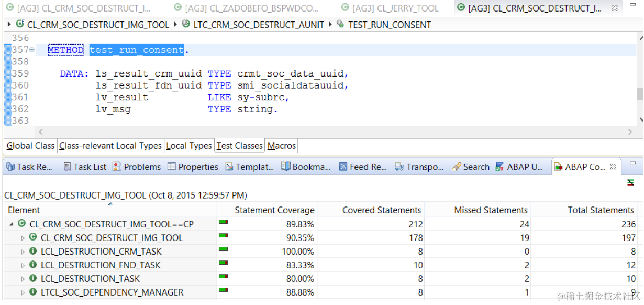Show the Bookmarks view

(x=306, y=167)
